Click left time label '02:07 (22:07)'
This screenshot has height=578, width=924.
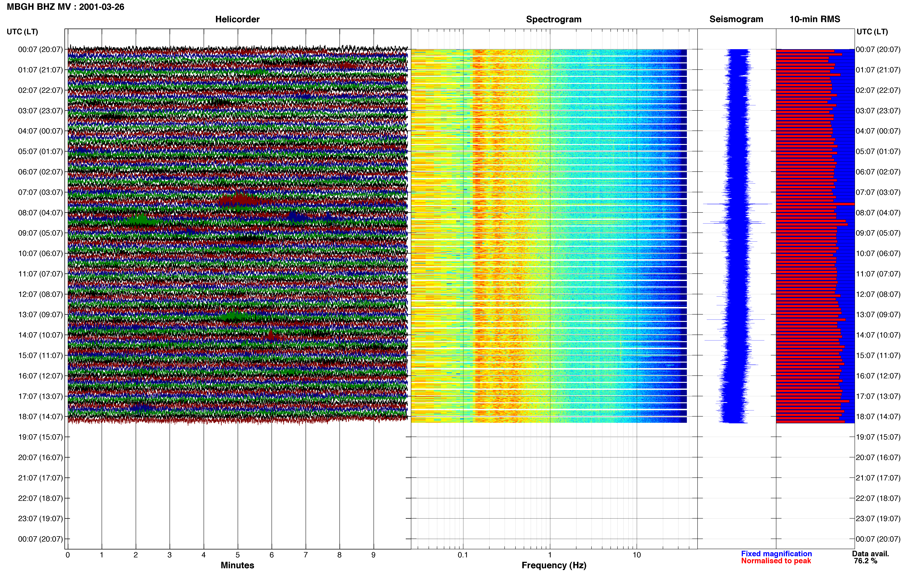(x=41, y=90)
